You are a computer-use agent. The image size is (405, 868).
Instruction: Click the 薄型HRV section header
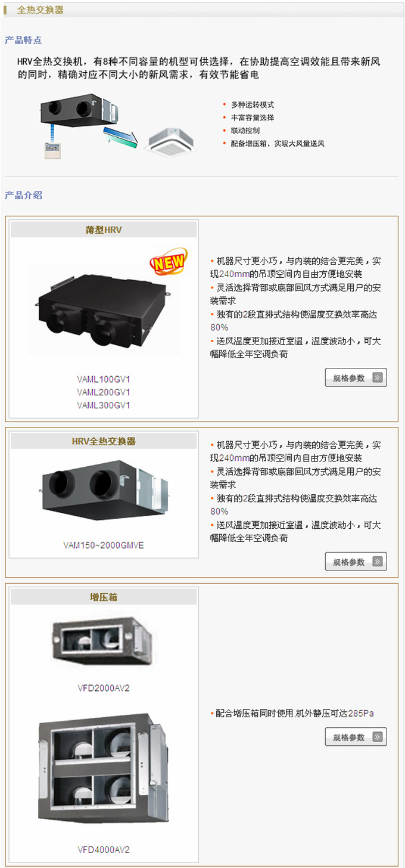104,230
